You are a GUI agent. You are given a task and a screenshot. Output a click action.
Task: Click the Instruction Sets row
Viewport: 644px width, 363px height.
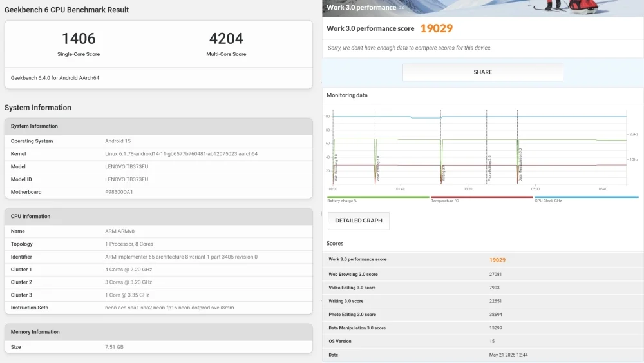click(158, 308)
